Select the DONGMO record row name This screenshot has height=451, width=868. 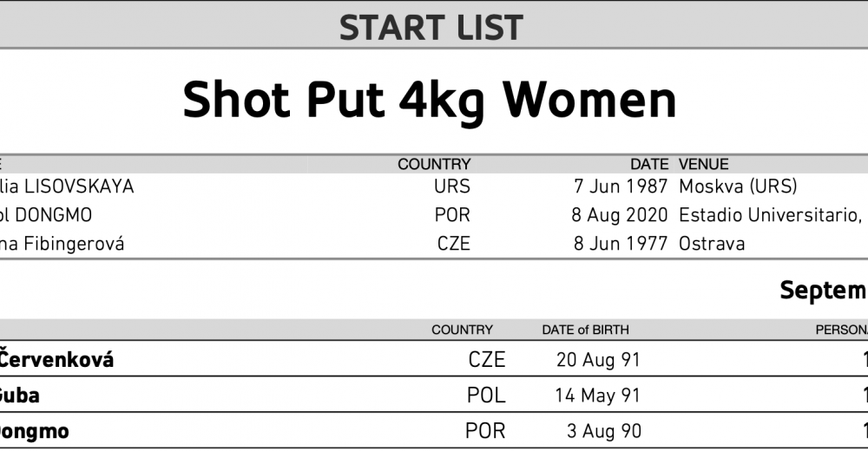[x=46, y=215]
